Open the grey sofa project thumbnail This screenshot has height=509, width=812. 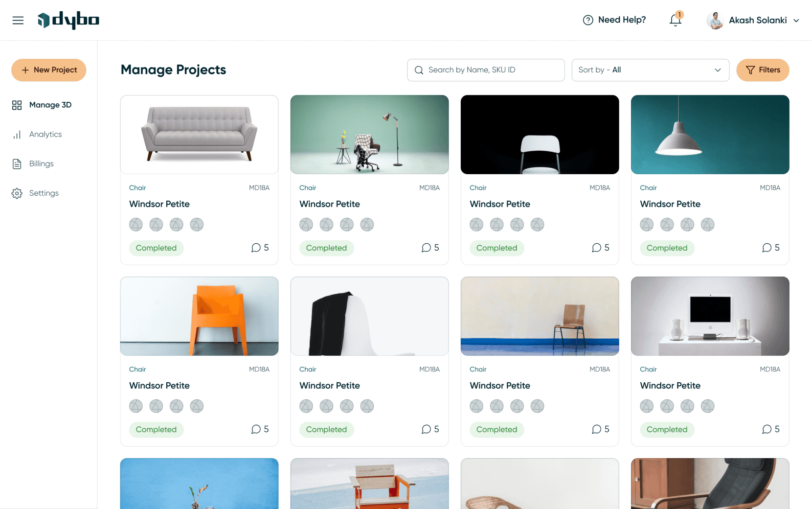coord(199,135)
